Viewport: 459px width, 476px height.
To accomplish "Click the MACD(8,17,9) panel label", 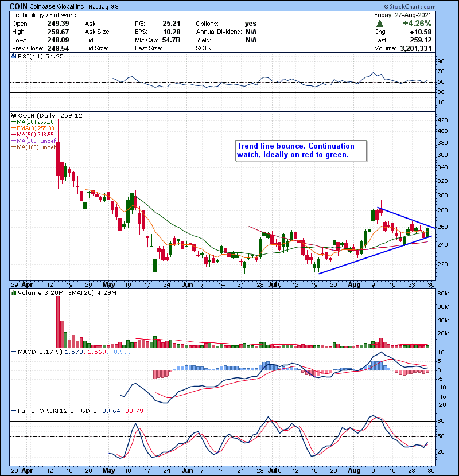I will [40, 352].
